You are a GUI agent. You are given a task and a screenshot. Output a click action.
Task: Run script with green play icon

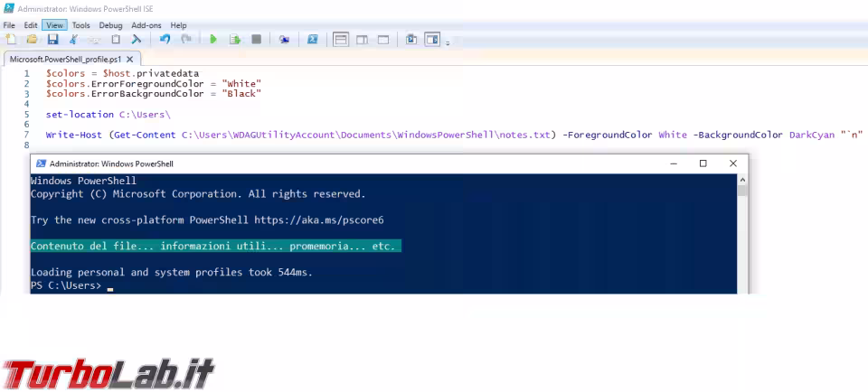(213, 40)
